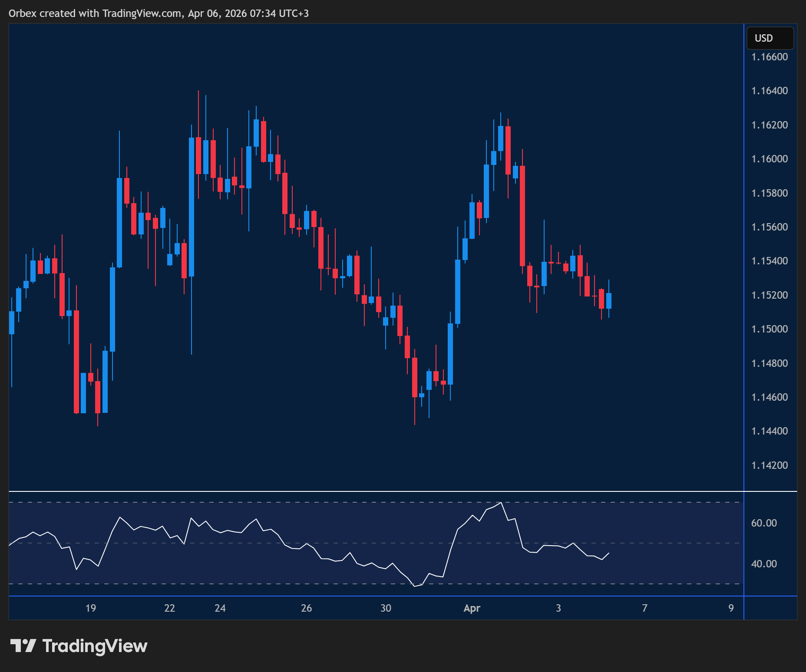Viewport: 806px width, 672px height.
Task: Select the Apr label on the time axis
Action: click(472, 608)
